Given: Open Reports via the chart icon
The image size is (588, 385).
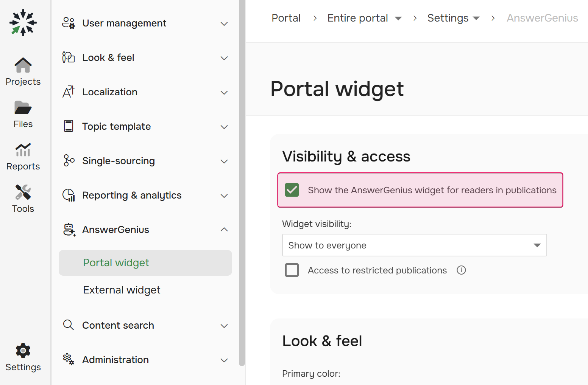Looking at the screenshot, I should (x=23, y=151).
